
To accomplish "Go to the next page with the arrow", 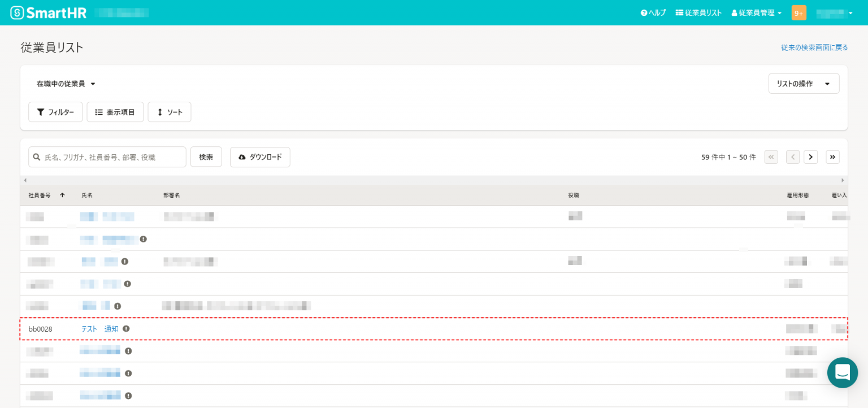I will (811, 157).
